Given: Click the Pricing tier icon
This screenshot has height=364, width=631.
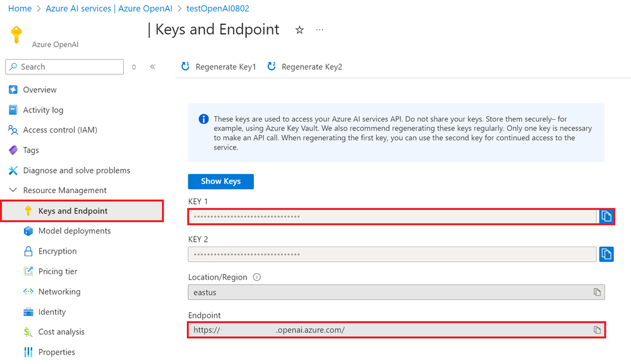Looking at the screenshot, I should (x=28, y=271).
